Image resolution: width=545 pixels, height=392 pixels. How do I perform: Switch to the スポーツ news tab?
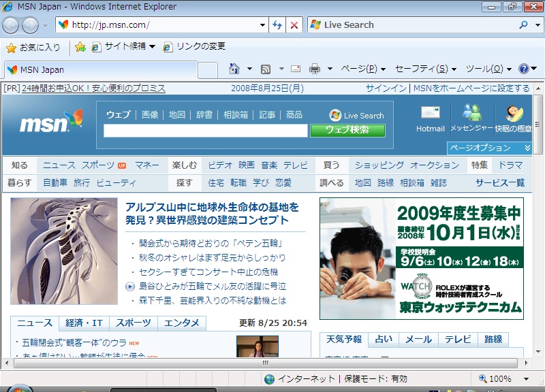[134, 323]
